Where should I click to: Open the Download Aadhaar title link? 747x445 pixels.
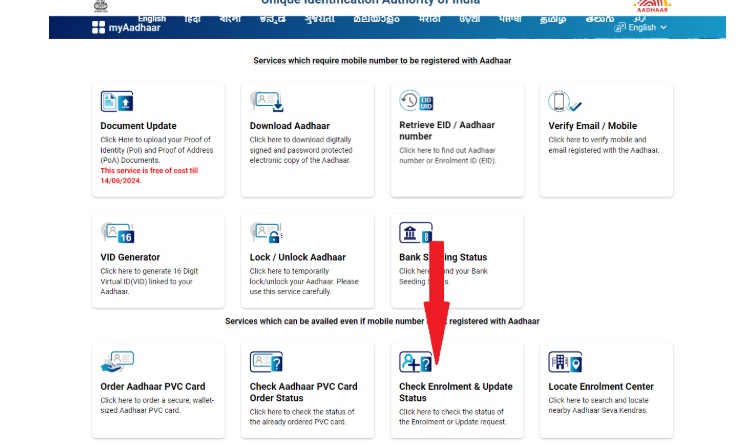[290, 126]
